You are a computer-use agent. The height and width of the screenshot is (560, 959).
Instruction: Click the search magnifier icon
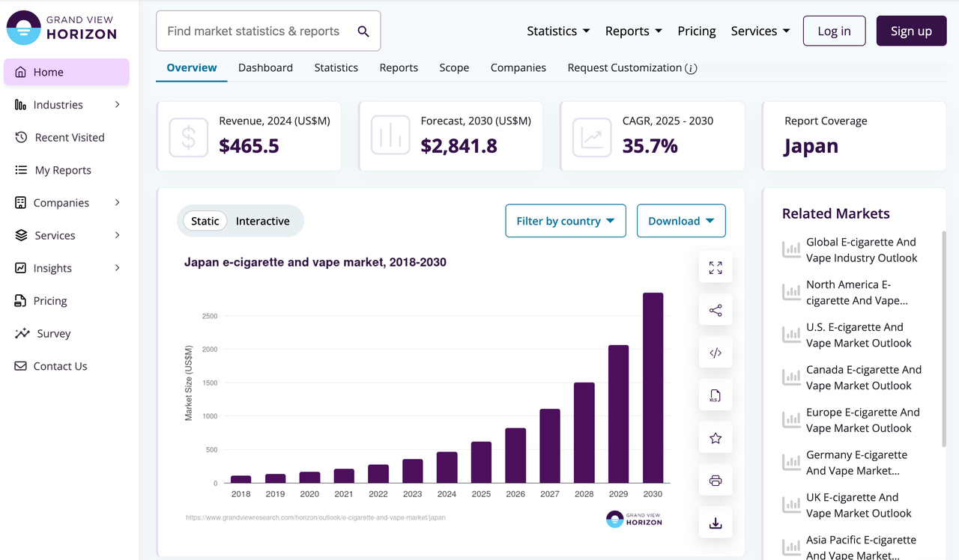click(363, 31)
